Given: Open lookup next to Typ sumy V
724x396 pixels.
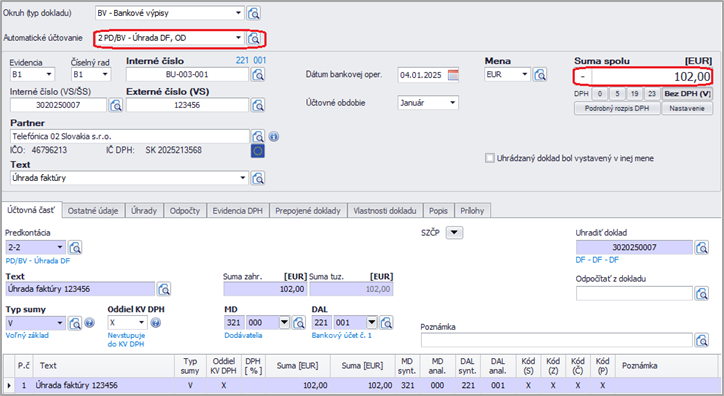Looking at the screenshot, I should [75, 323].
